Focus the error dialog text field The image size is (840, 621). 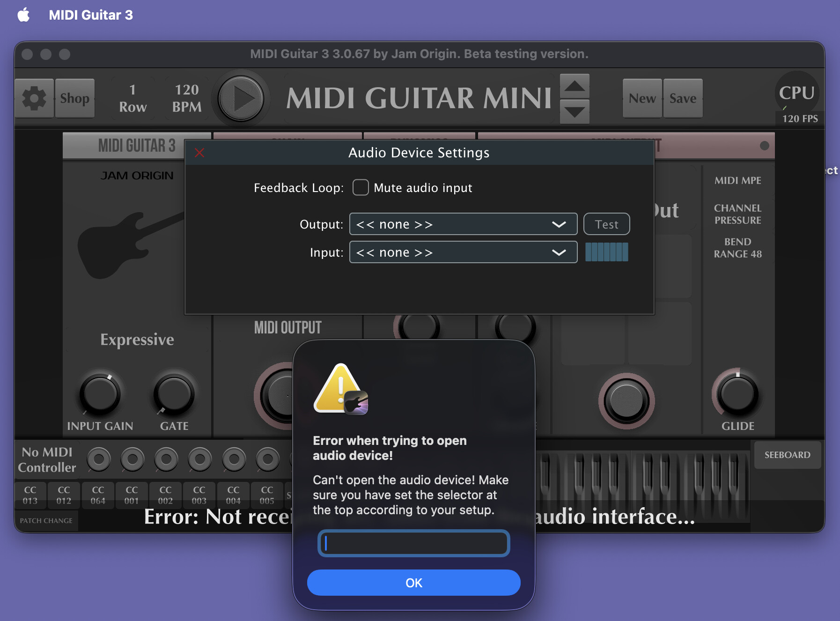click(x=413, y=543)
